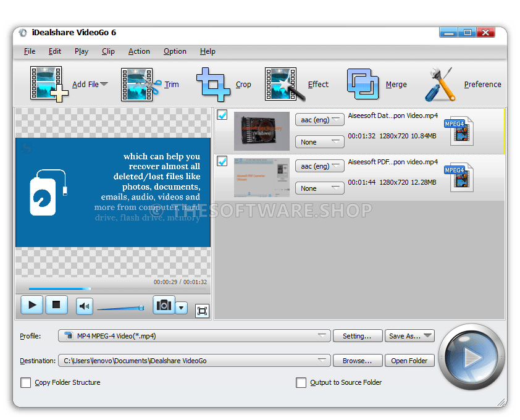Select the Trim scissors tool
Image resolution: width=520 pixels, height=420 pixels.
pos(141,84)
